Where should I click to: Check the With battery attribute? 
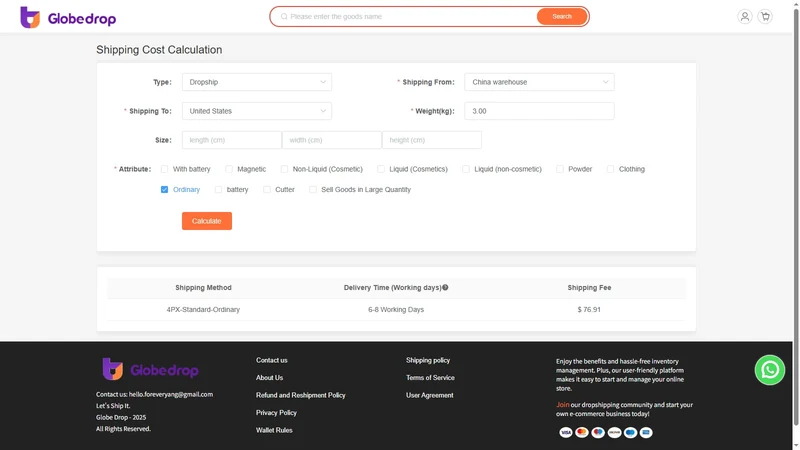tap(164, 169)
